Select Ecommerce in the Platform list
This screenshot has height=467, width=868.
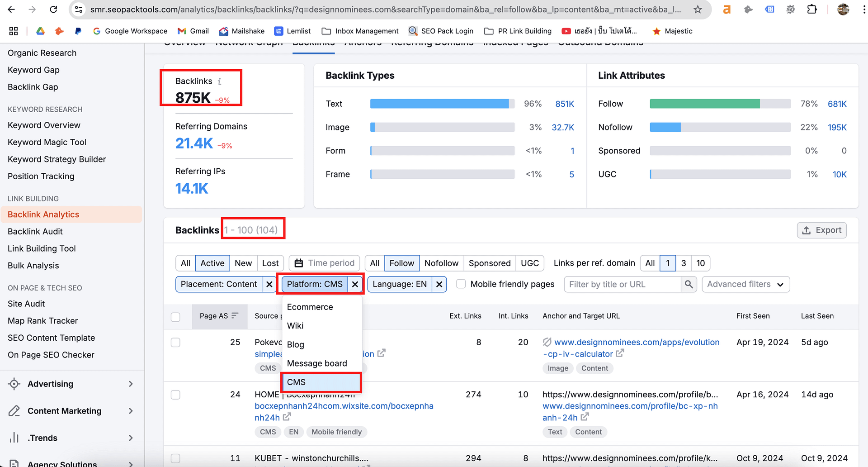coord(310,307)
